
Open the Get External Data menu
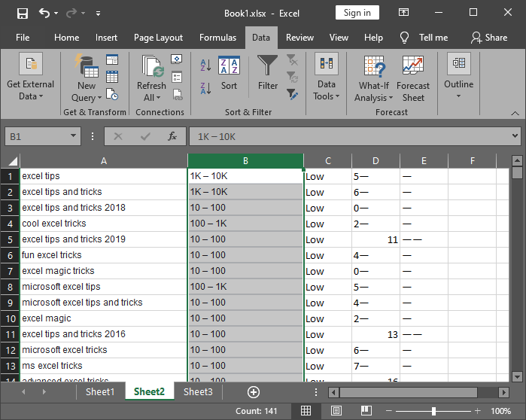31,77
